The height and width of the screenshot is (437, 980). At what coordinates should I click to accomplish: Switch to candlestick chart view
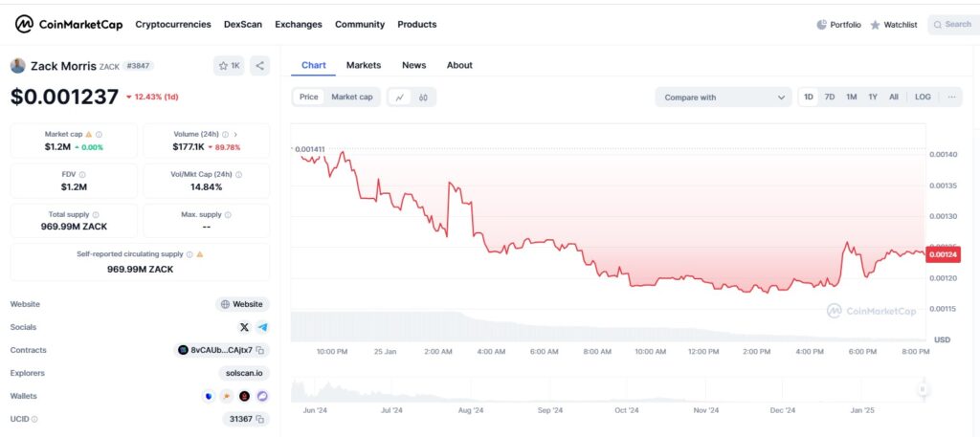[x=421, y=97]
